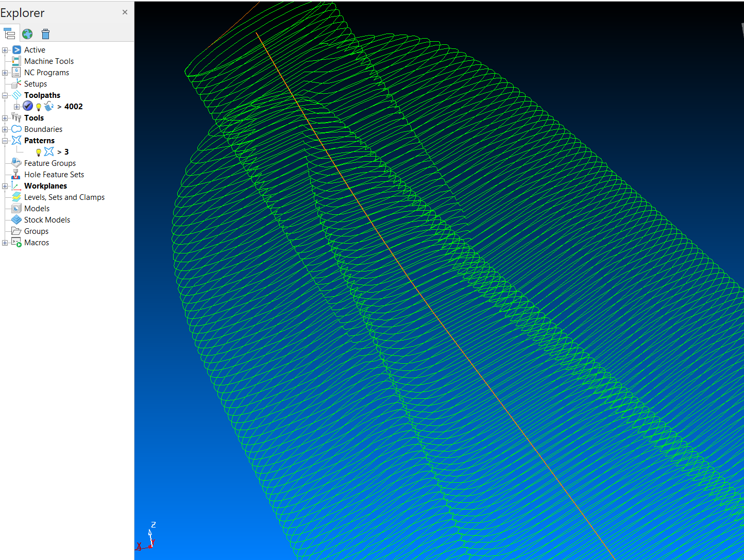Click the activation checkmark on toolpath 4002

27,106
